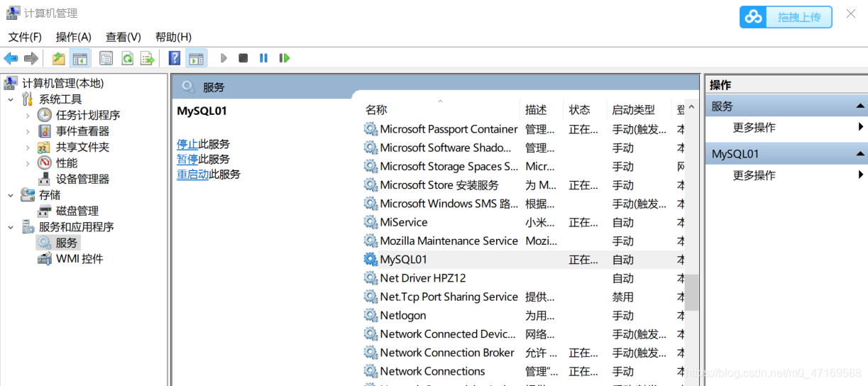Screen dimensions: 868x386
Task: Select 计算机管理(本地) root tree item
Action: (62, 84)
